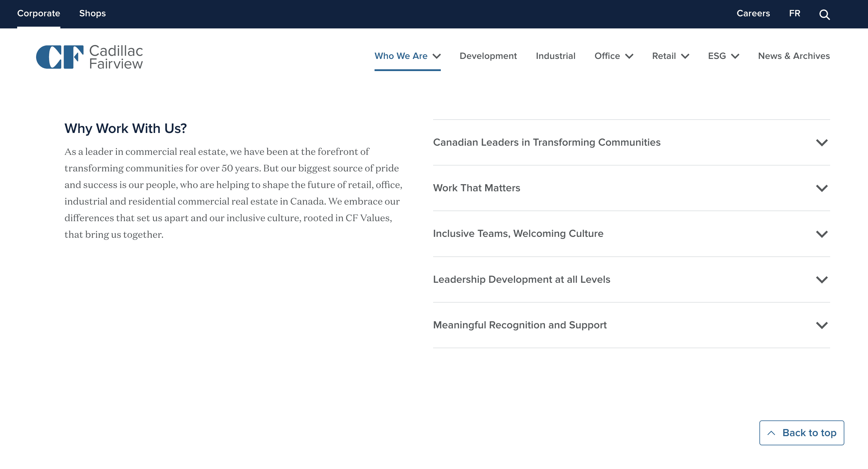Switch language to FR
This screenshot has width=868, height=469.
coord(794,14)
